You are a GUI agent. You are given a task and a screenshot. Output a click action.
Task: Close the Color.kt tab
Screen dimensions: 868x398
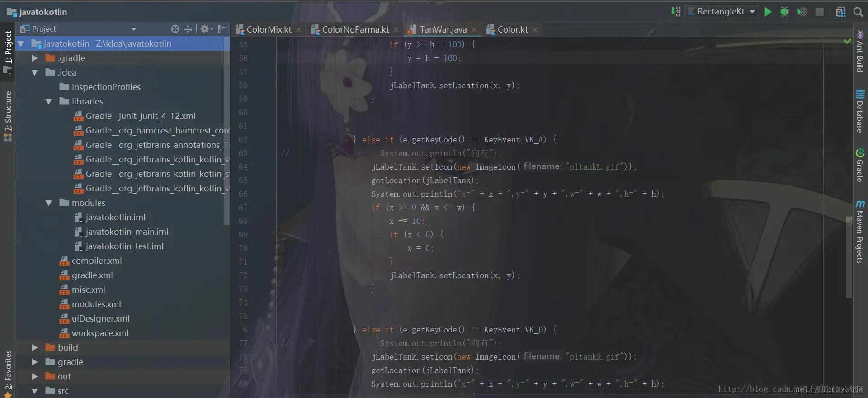click(535, 30)
